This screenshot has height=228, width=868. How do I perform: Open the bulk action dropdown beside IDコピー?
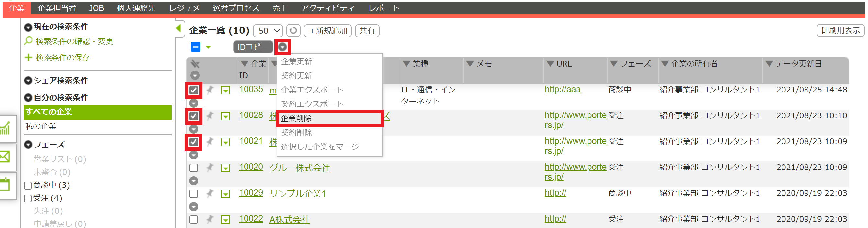pyautogui.click(x=282, y=47)
